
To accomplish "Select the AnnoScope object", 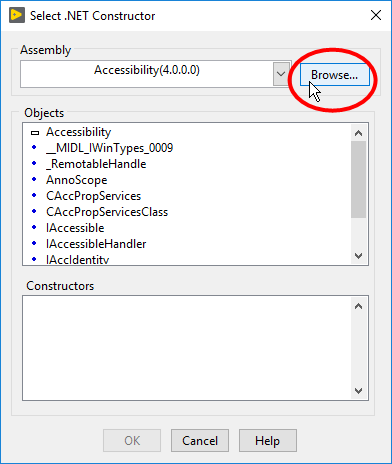I will [77, 180].
